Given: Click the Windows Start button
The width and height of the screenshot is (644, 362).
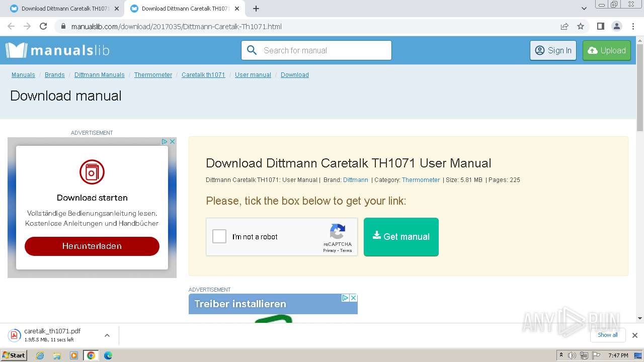Looking at the screenshot, I should [x=14, y=355].
